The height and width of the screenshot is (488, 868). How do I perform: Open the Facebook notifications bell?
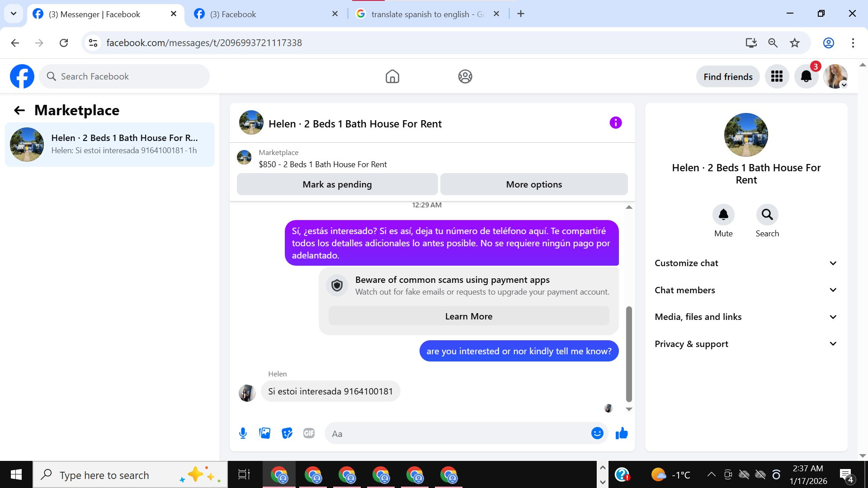806,77
